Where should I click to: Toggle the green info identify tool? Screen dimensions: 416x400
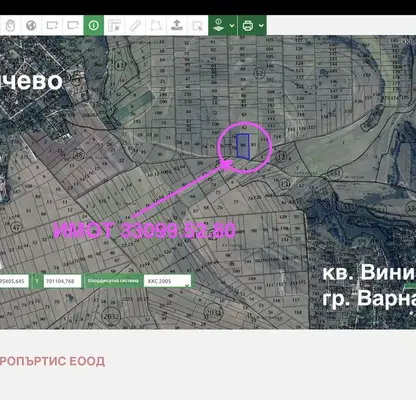point(94,25)
